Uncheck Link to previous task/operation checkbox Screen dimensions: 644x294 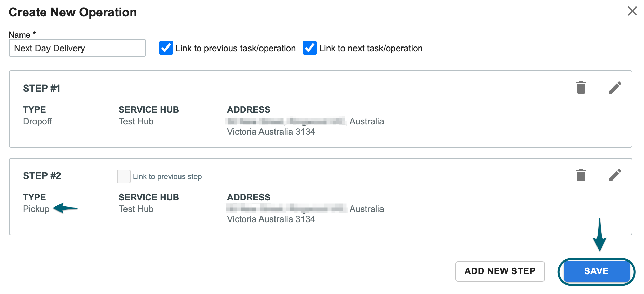(166, 48)
